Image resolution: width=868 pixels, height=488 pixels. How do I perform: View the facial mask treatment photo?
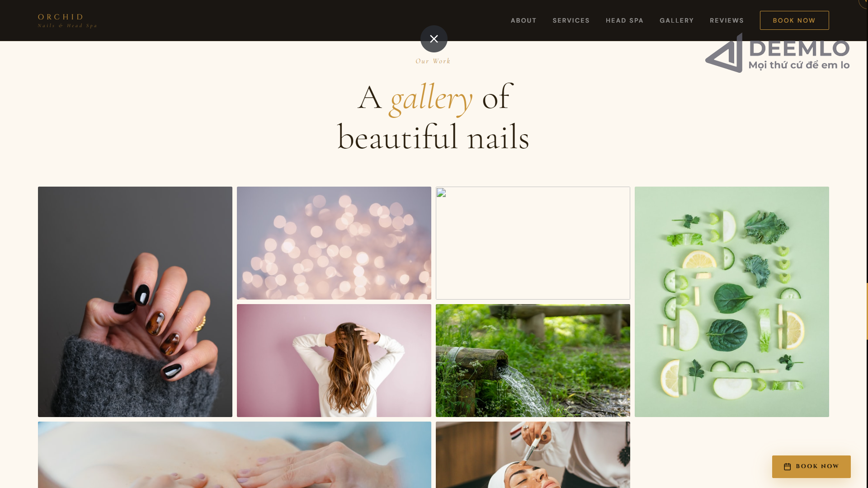tap(533, 455)
